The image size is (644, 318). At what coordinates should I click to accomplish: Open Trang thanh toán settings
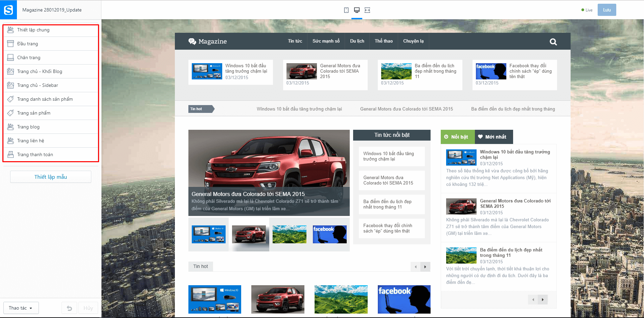pyautogui.click(x=51, y=154)
